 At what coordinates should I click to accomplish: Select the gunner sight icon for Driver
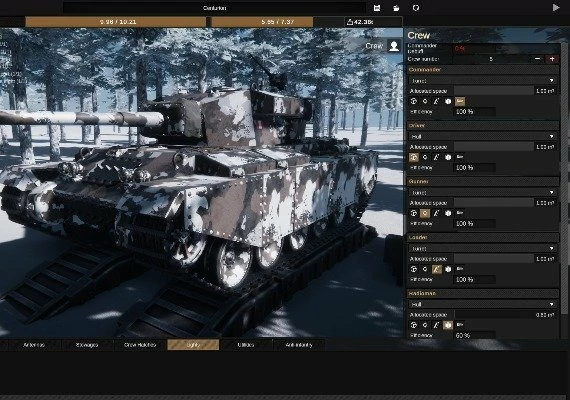point(425,157)
